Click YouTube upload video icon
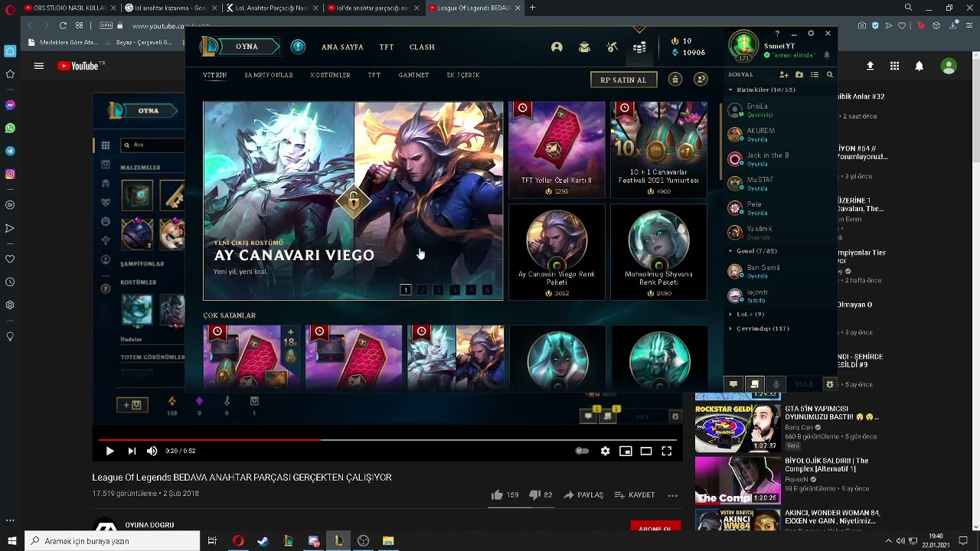This screenshot has width=980, height=551. [x=870, y=66]
